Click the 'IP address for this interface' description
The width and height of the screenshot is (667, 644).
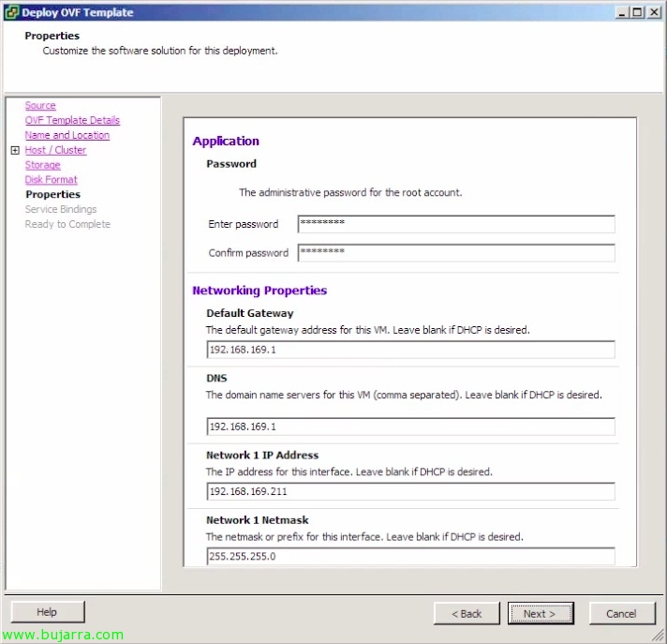point(349,472)
